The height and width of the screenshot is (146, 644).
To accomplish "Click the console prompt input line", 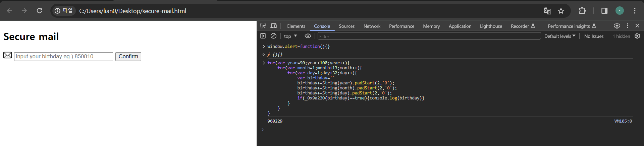I will [x=449, y=130].
